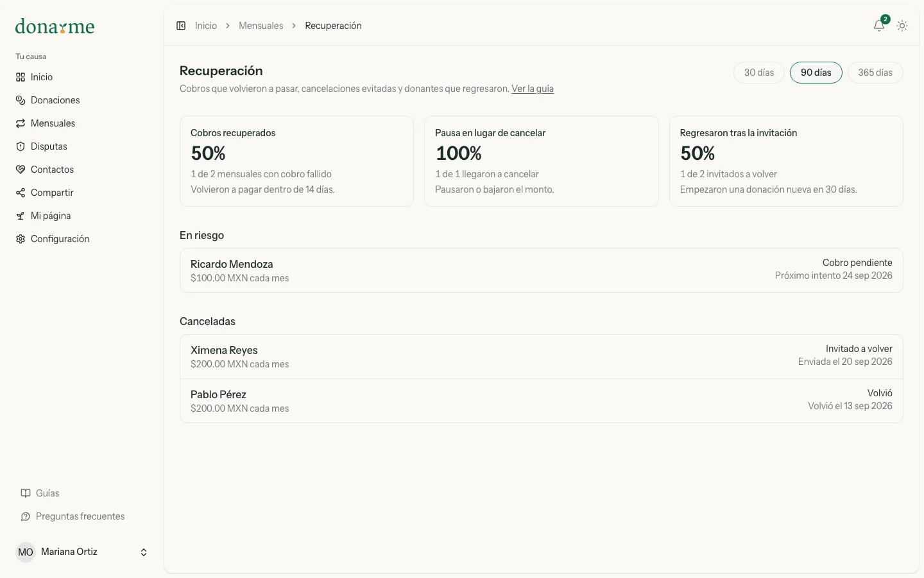Click the MO user avatar
The width and height of the screenshot is (924, 578).
[26, 552]
